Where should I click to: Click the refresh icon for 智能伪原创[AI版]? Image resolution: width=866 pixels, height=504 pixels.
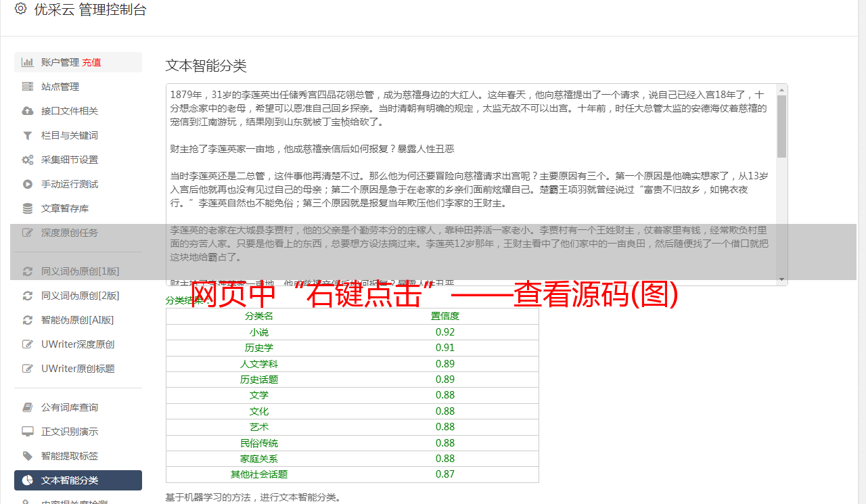28,320
